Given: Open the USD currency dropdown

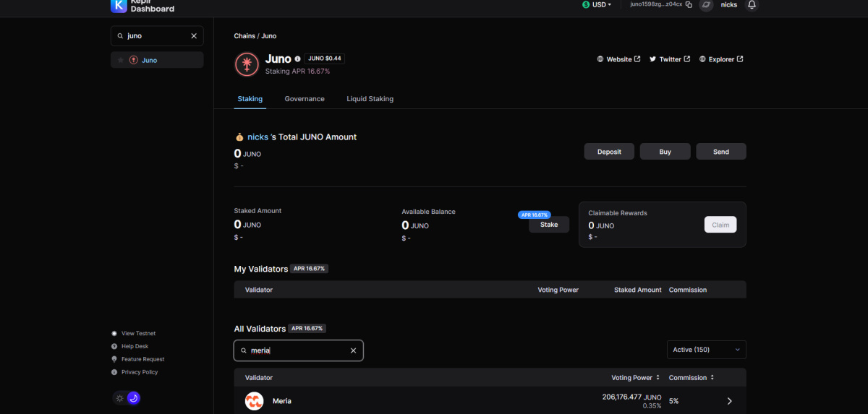Looking at the screenshot, I should [597, 4].
